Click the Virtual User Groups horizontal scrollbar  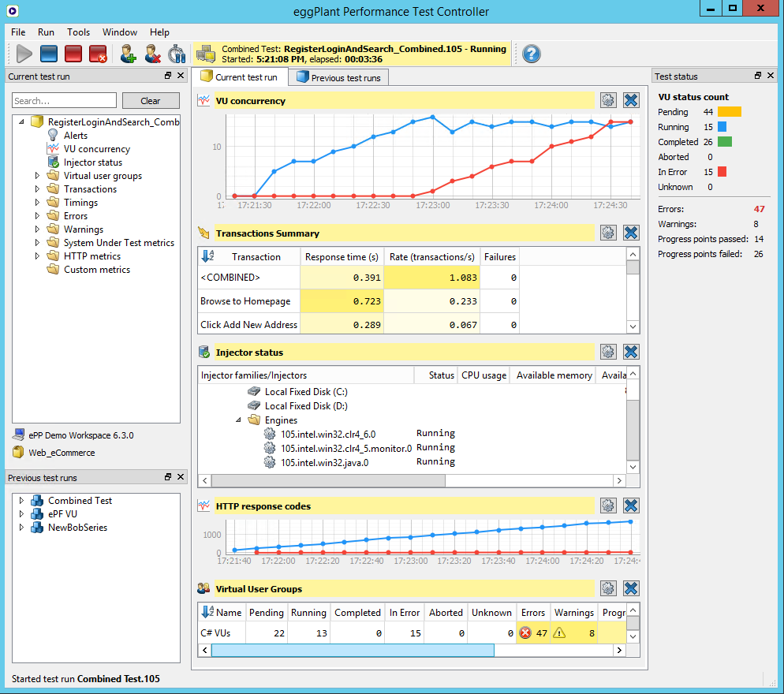pyautogui.click(x=352, y=650)
